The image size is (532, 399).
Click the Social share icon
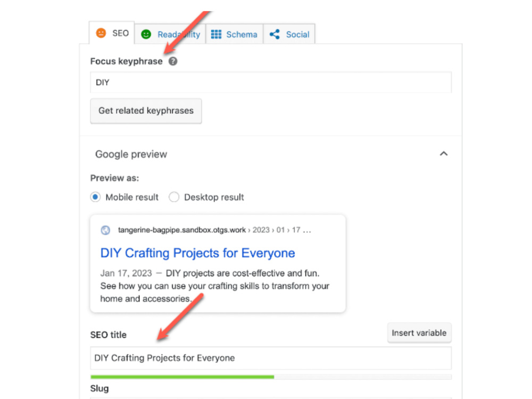[275, 34]
